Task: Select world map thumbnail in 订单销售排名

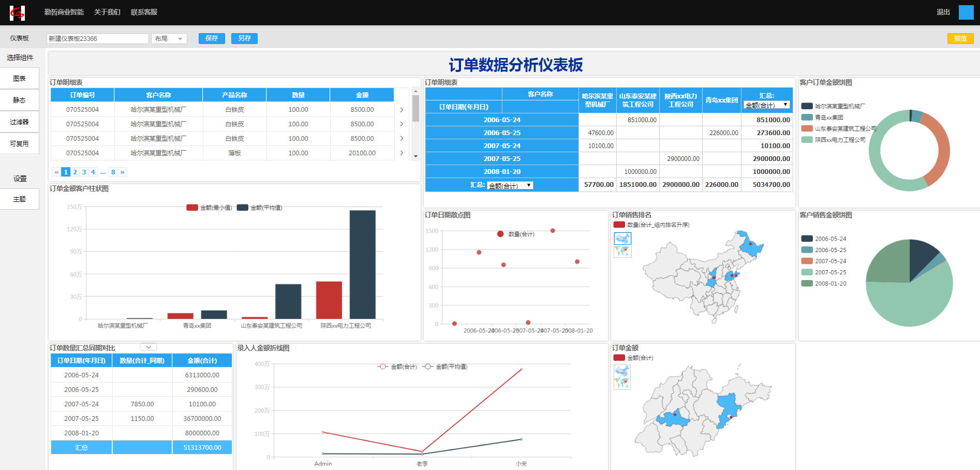Action: (x=622, y=252)
